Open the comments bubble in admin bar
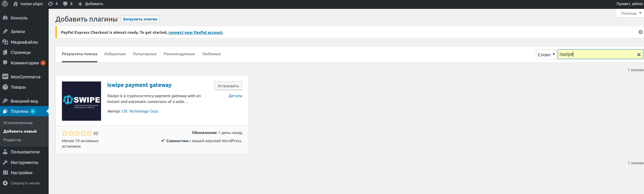This screenshot has width=644, height=194. 65,4
